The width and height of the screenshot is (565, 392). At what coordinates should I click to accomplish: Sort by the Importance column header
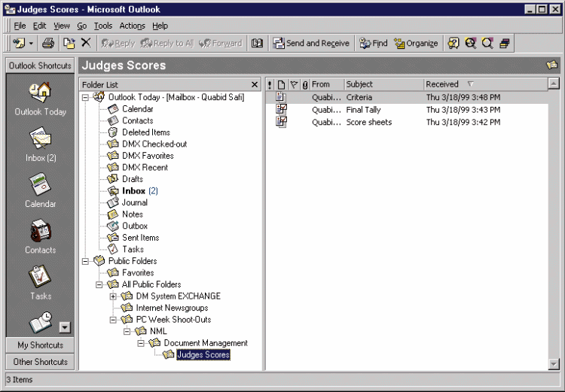pos(270,84)
